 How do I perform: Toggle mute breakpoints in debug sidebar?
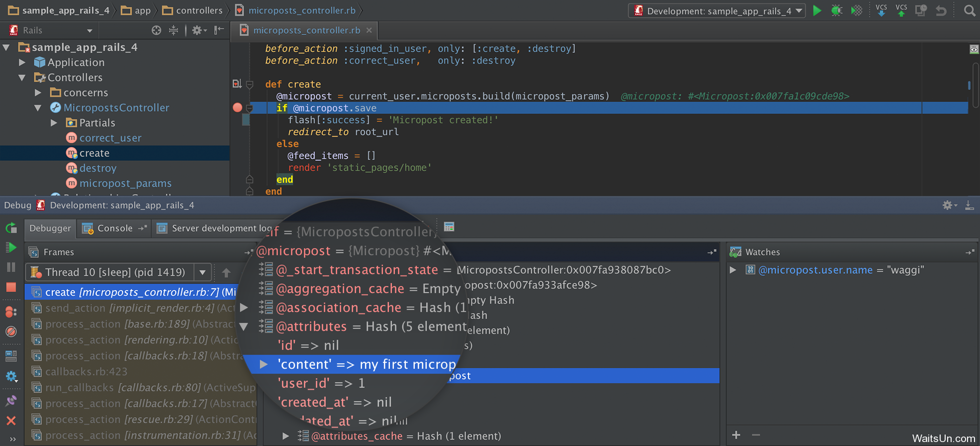[11, 332]
